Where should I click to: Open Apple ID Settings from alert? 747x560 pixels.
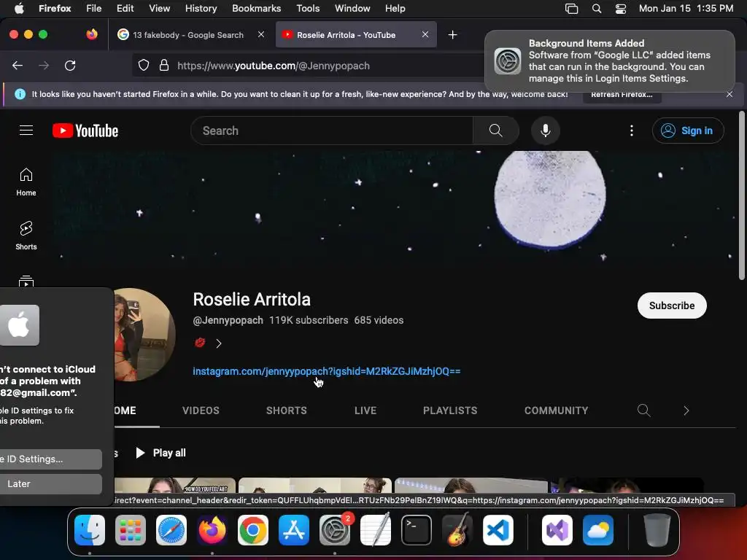[x=50, y=459]
